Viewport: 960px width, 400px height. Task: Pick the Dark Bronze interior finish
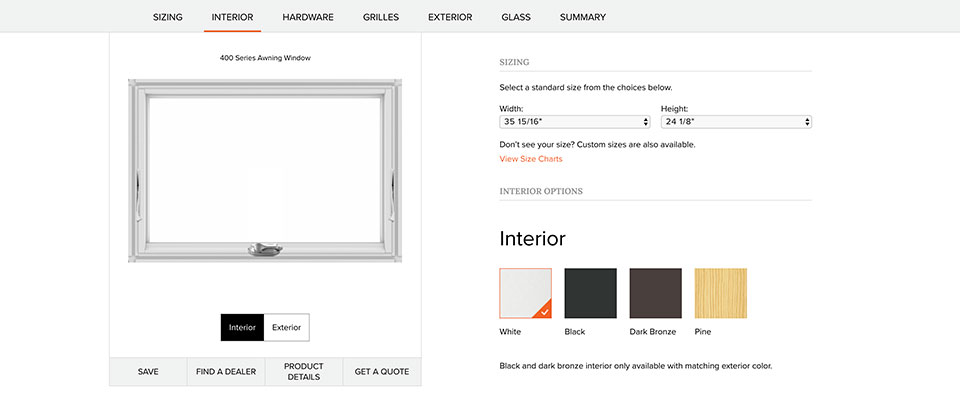655,293
